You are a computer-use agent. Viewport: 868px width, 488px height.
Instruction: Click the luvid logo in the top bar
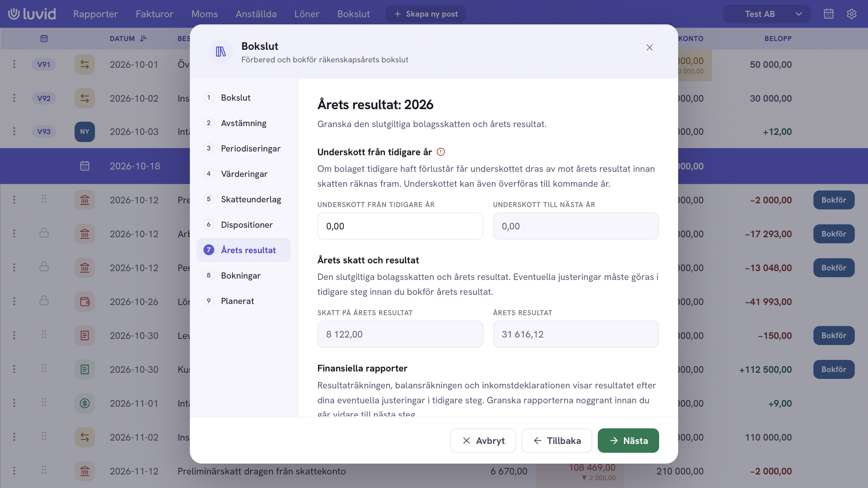32,14
